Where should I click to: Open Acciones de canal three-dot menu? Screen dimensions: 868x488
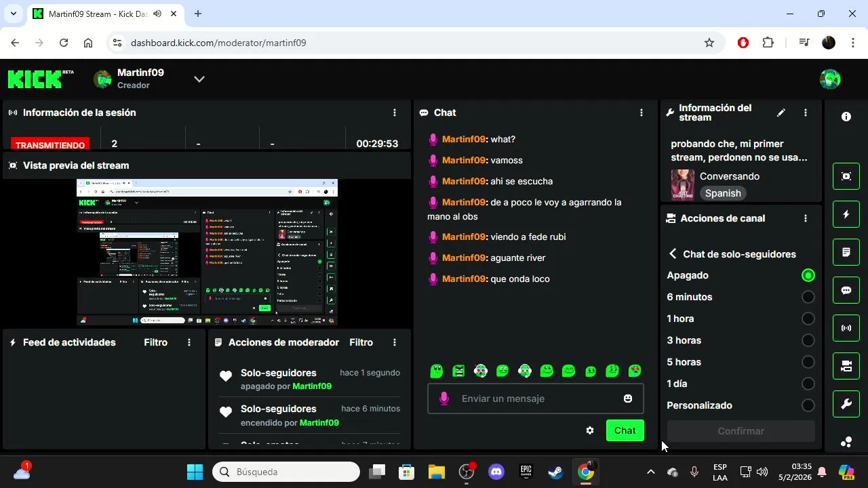point(806,218)
